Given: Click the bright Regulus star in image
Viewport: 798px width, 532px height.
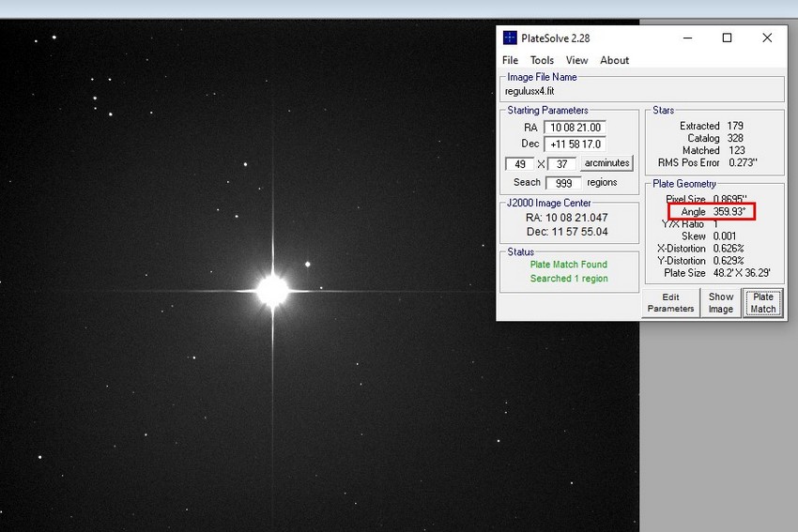Looking at the screenshot, I should coord(273,290).
